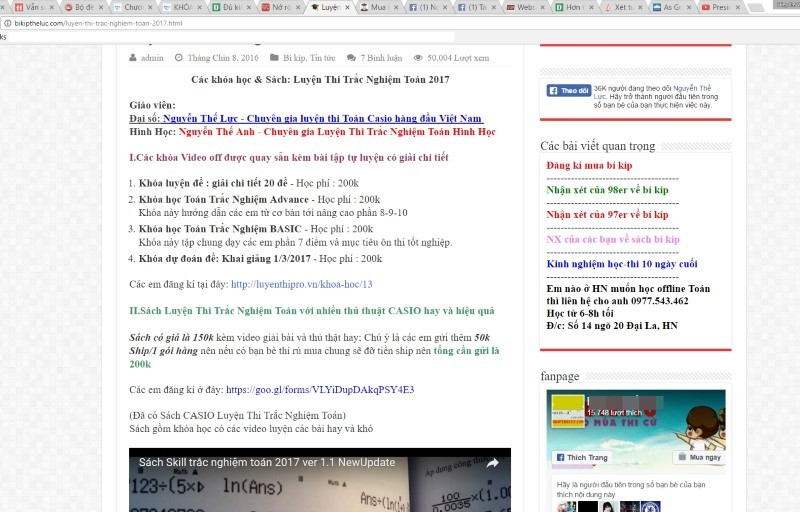This screenshot has height=512, width=800.
Task: Open the 'admin' author link
Action: tap(152, 58)
